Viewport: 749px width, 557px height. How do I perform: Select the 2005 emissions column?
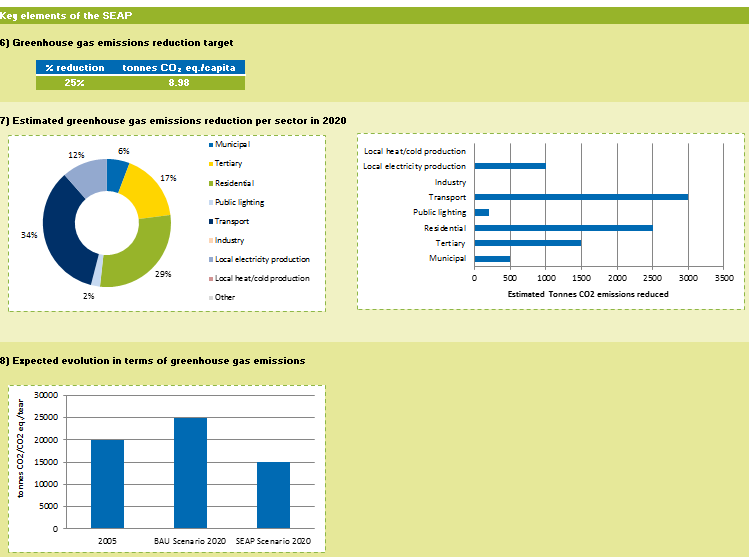coord(107,484)
